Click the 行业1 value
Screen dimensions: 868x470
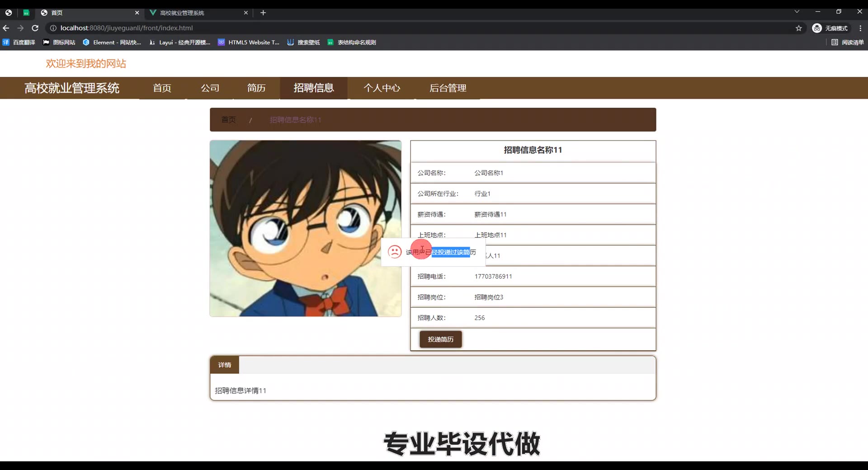(x=482, y=194)
